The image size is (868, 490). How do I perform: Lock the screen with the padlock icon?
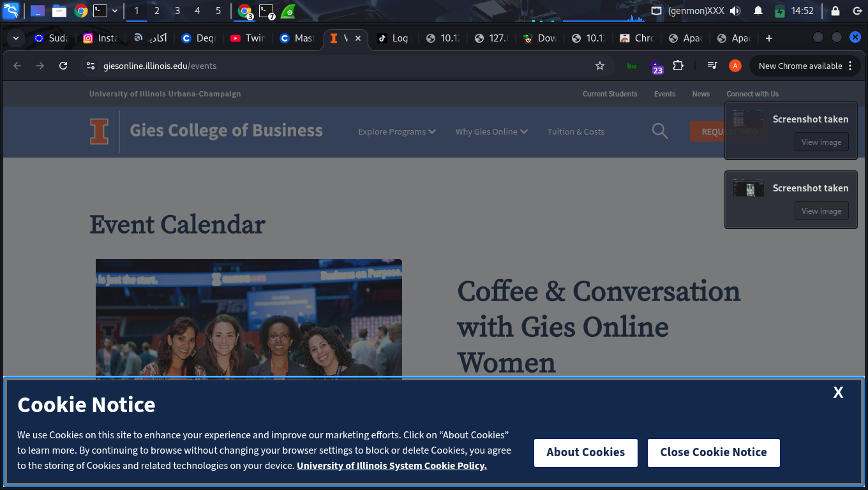pos(835,11)
